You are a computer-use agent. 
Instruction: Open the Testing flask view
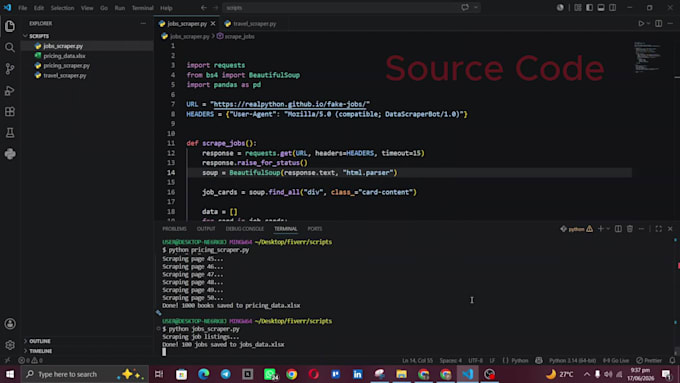10,133
